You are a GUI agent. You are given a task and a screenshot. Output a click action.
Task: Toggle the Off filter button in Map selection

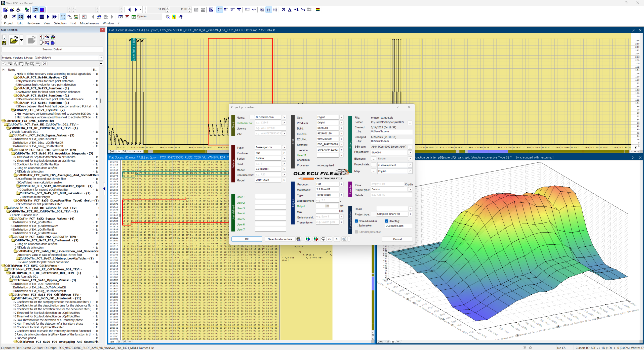[x=44, y=64]
